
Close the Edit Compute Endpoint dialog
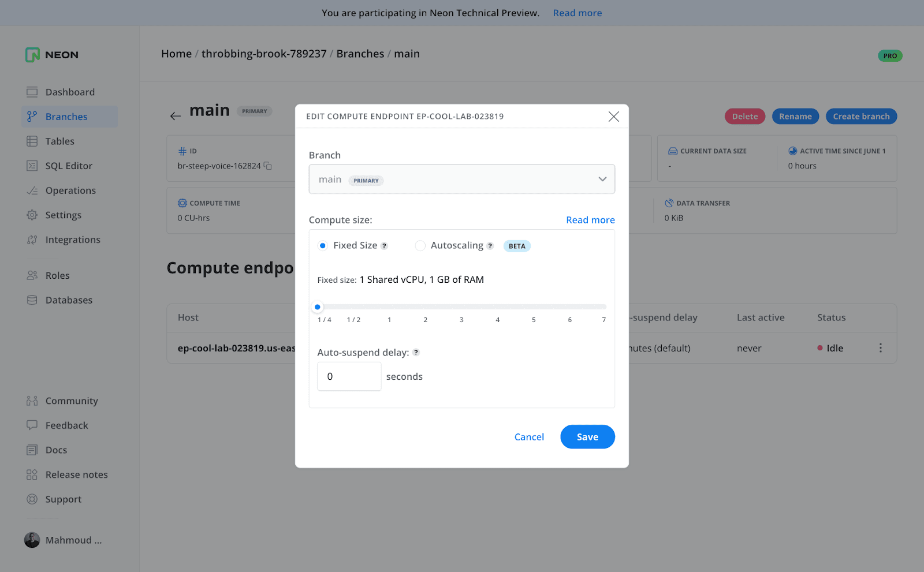tap(613, 117)
